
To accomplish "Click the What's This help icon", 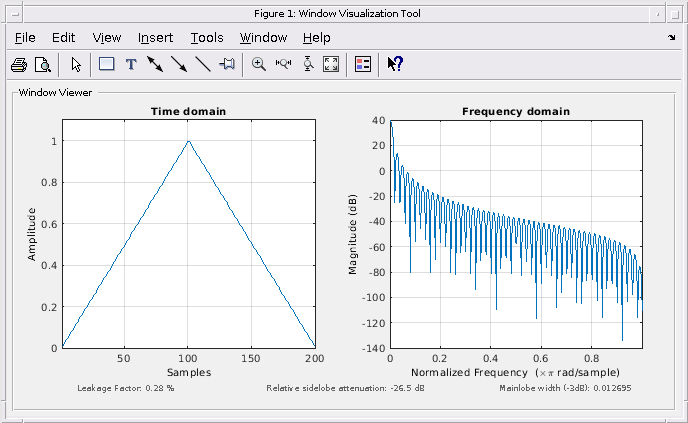I will tap(395, 64).
